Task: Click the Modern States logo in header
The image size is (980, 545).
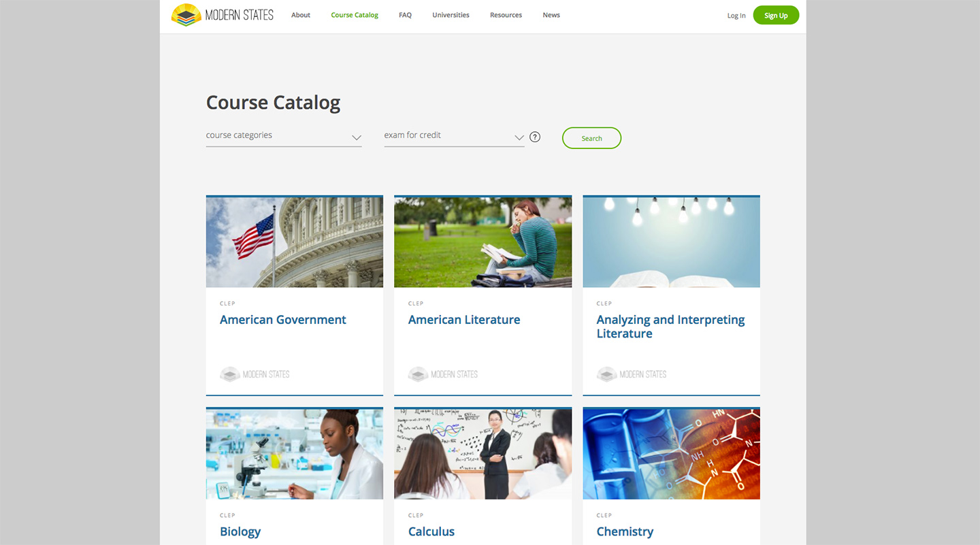Action: pyautogui.click(x=223, y=15)
